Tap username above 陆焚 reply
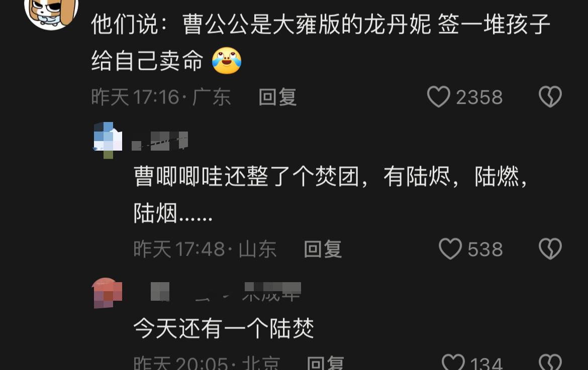Screen dimensions: 588x370 pos(226,292)
